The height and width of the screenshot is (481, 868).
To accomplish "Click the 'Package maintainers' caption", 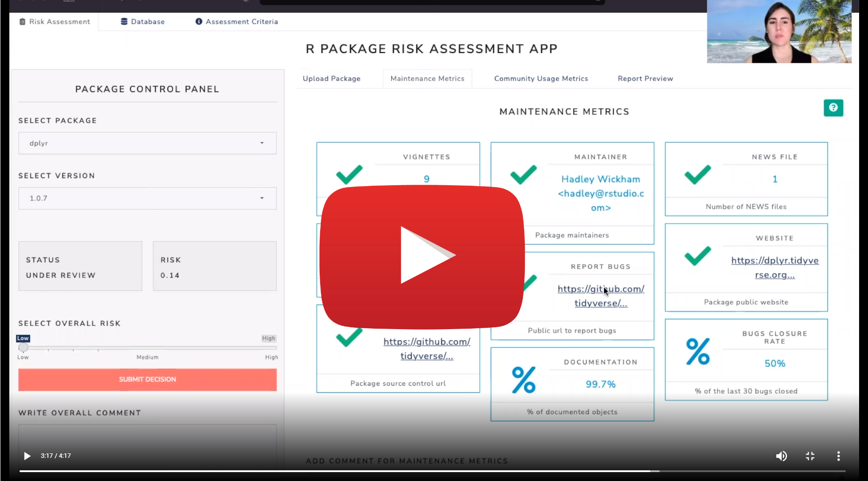I will tap(572, 235).
